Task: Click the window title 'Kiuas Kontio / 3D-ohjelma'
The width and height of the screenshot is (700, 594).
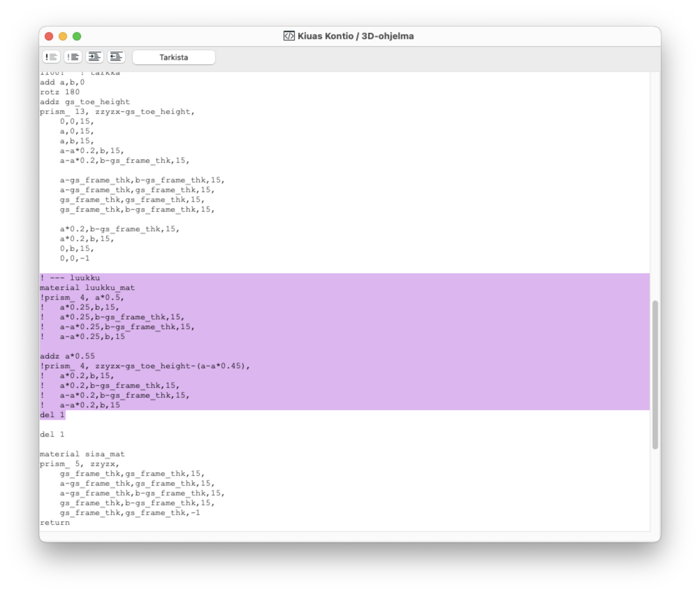Action: pyautogui.click(x=356, y=36)
